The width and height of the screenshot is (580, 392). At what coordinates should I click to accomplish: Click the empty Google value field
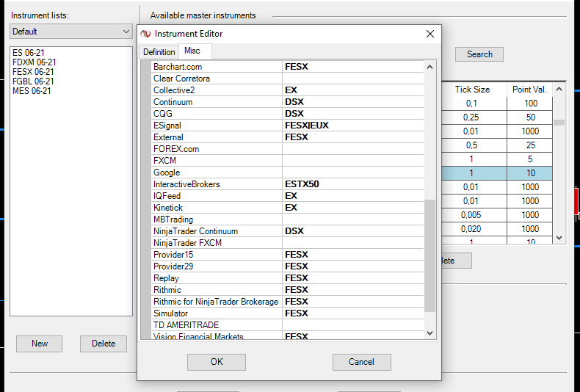click(353, 173)
